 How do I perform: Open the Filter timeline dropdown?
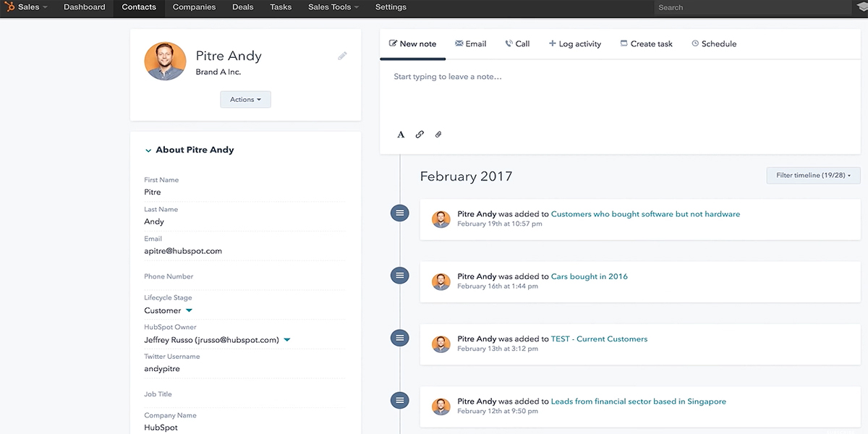click(814, 175)
